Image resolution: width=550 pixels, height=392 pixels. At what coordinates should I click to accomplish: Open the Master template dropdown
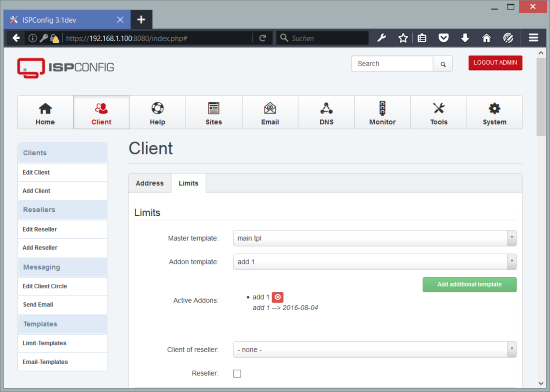point(375,238)
